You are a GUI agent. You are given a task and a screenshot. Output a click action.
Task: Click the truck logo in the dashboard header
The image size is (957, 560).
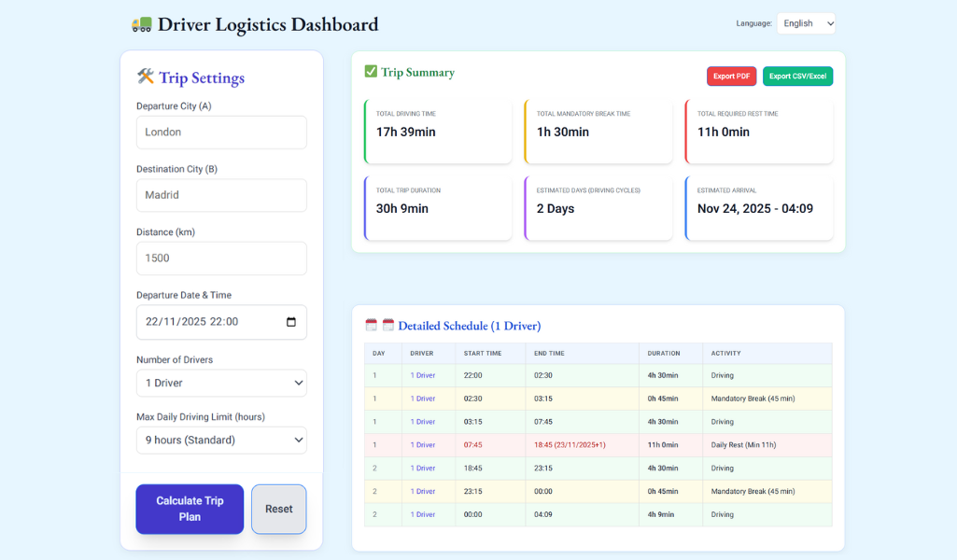pyautogui.click(x=142, y=23)
